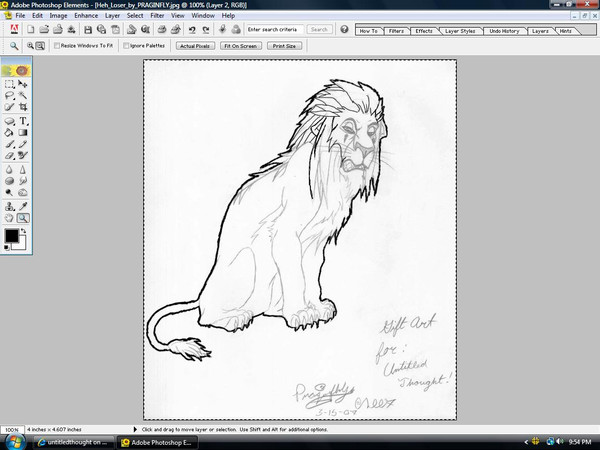The image size is (600, 450).
Task: Select the Move tool
Action: [23, 84]
